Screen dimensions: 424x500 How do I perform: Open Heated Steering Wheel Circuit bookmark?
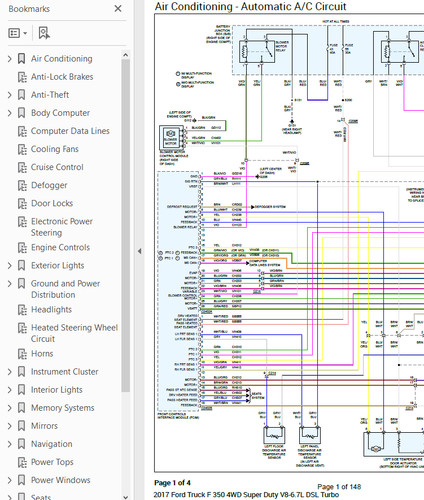(x=74, y=333)
